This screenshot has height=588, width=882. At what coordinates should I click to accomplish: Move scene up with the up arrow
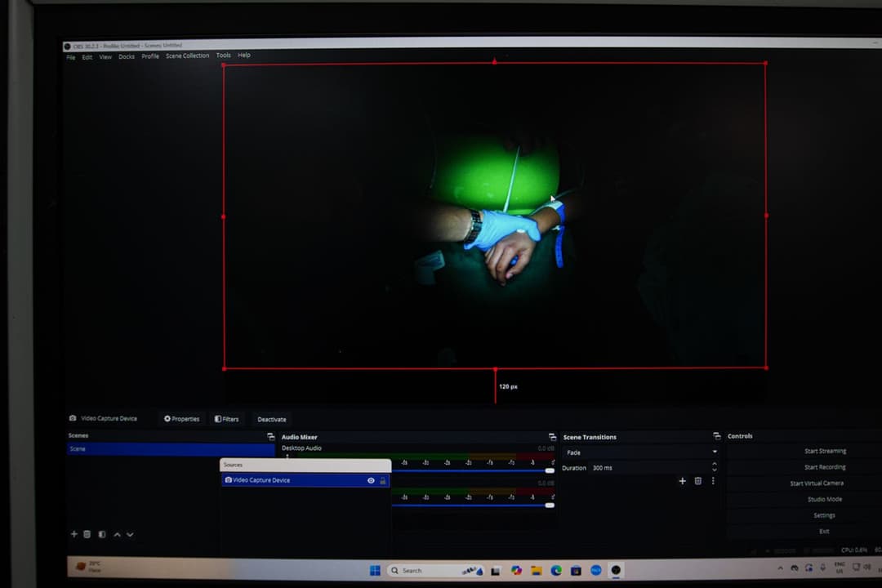[x=117, y=534]
